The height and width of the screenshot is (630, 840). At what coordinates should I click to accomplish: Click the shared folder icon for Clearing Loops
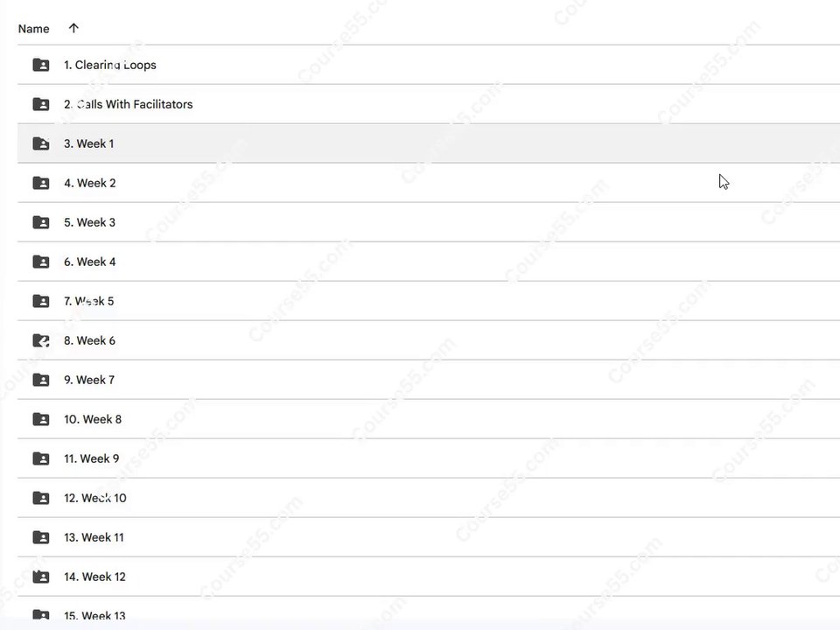(41, 65)
